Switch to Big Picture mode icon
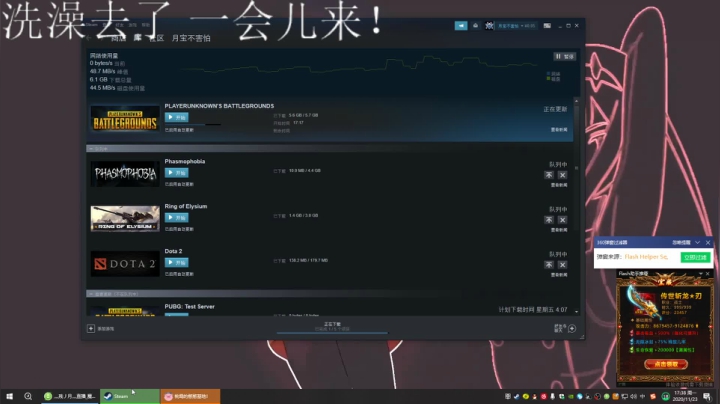The height and width of the screenshot is (404, 720). (x=547, y=26)
